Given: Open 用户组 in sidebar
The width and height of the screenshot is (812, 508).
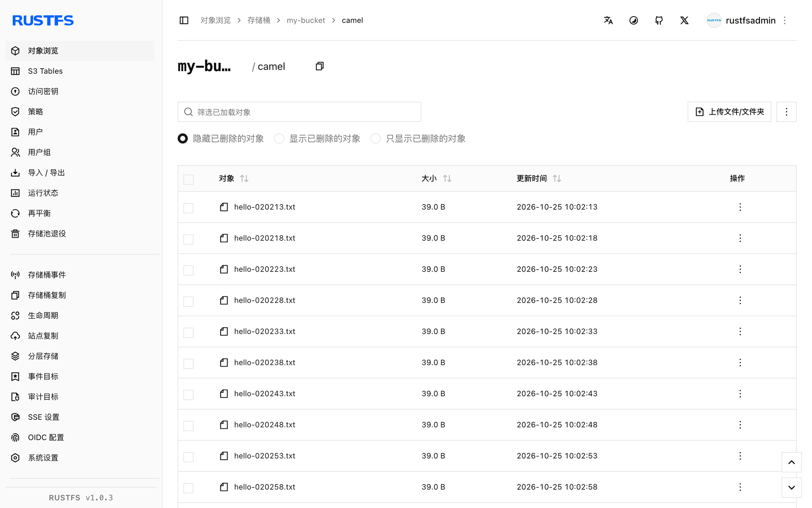Looking at the screenshot, I should [80, 152].
